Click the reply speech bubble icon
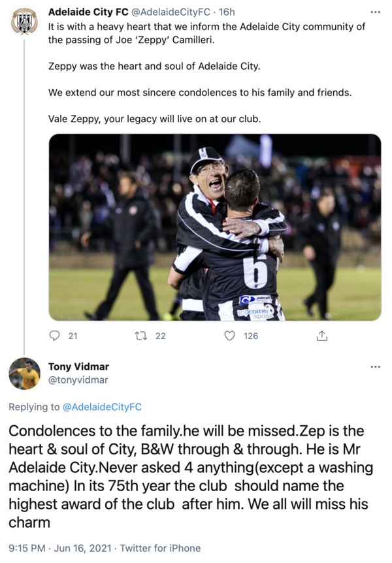This screenshot has width=392, height=563. (55, 336)
